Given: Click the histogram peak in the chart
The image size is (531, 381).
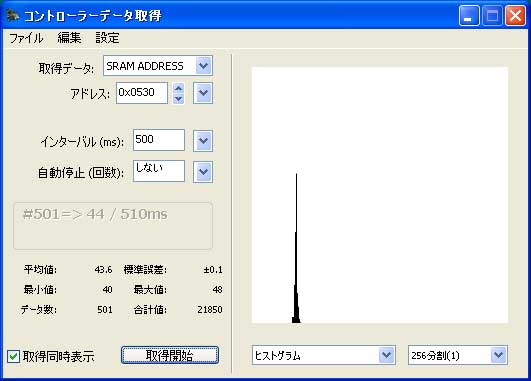Looking at the screenshot, I should (296, 248).
